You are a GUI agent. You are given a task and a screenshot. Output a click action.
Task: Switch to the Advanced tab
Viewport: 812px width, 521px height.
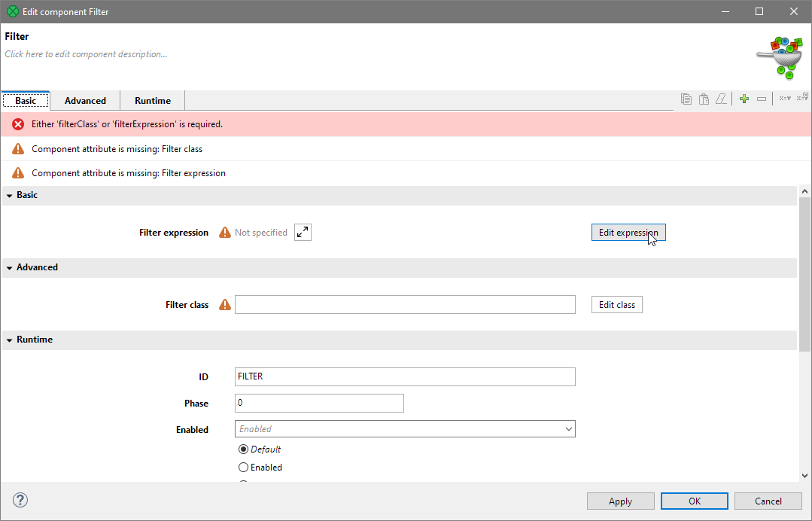coord(85,101)
